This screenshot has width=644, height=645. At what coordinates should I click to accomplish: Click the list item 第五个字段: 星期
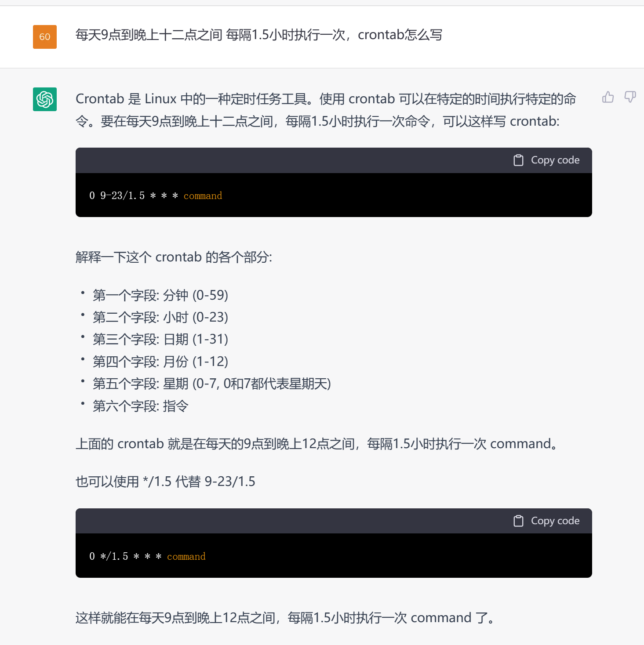(x=211, y=384)
